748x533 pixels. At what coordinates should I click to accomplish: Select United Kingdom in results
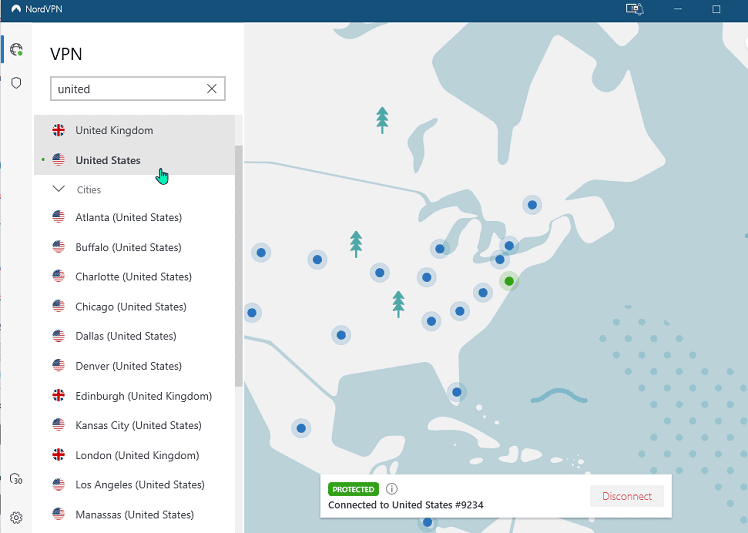[x=135, y=130]
